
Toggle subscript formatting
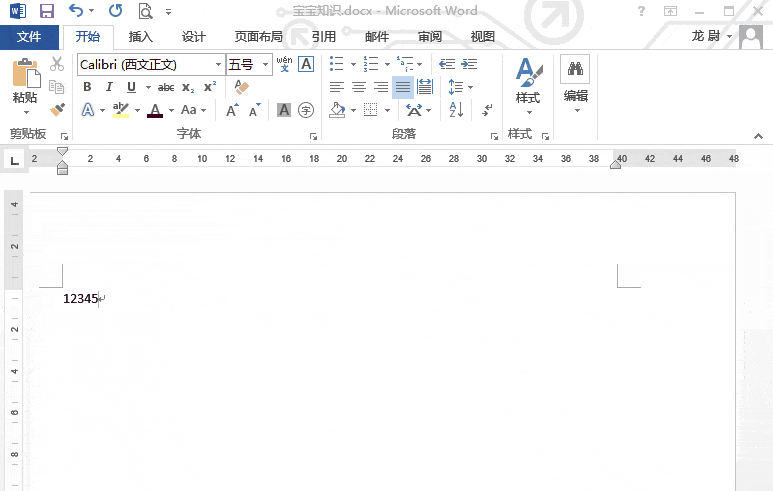(x=188, y=88)
